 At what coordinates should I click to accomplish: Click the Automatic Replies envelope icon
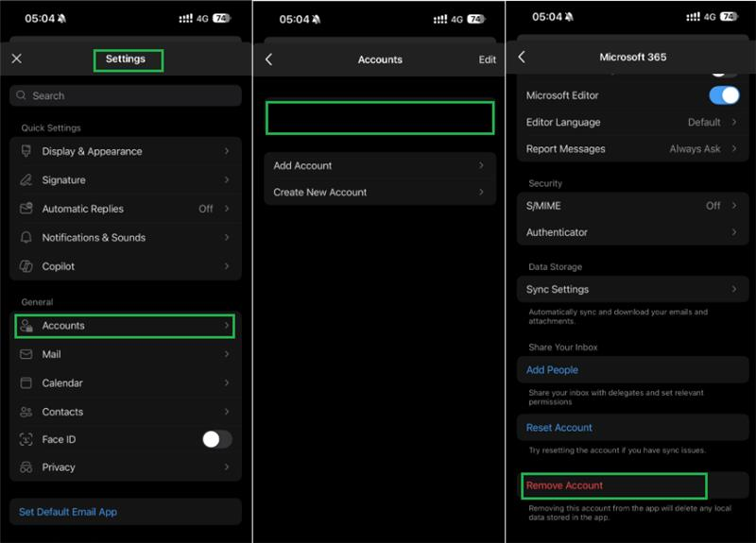[x=26, y=208]
